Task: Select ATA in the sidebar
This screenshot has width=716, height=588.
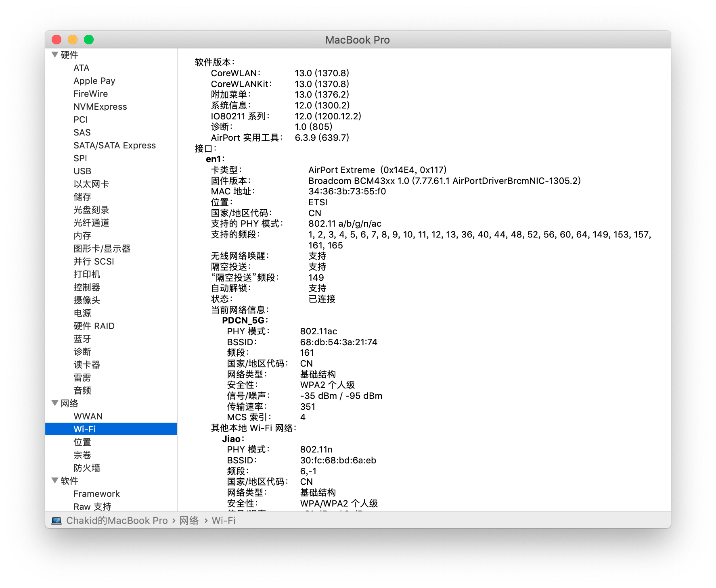Action: coord(82,68)
